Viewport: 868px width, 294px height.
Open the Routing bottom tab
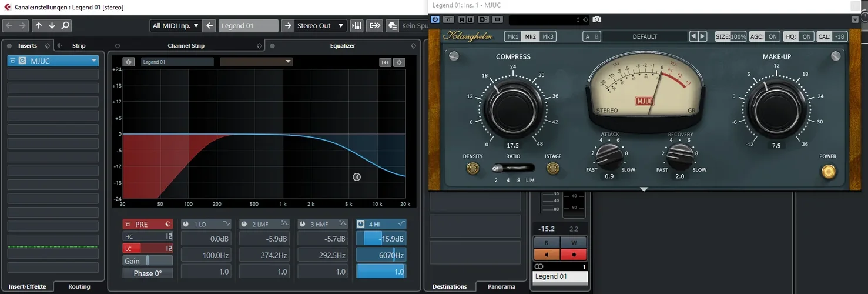[79, 287]
